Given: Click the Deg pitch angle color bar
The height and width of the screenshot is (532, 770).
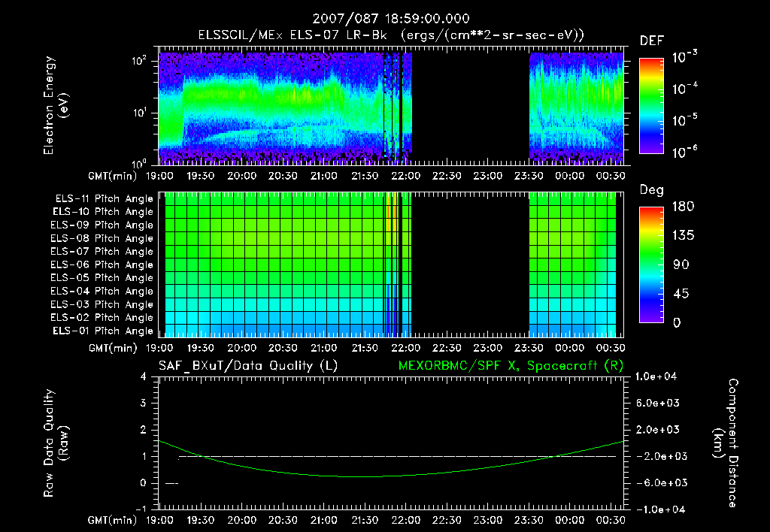Looking at the screenshot, I should pyautogui.click(x=651, y=264).
